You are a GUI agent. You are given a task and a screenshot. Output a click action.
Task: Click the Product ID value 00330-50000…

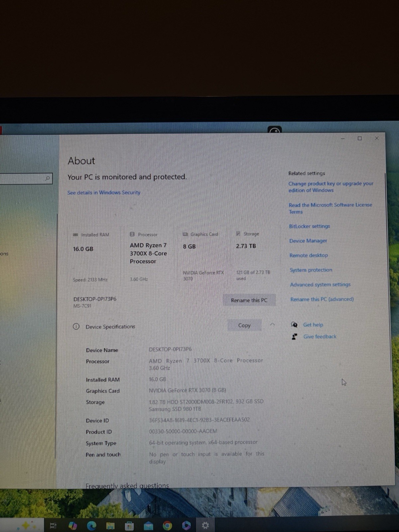pos(183,431)
